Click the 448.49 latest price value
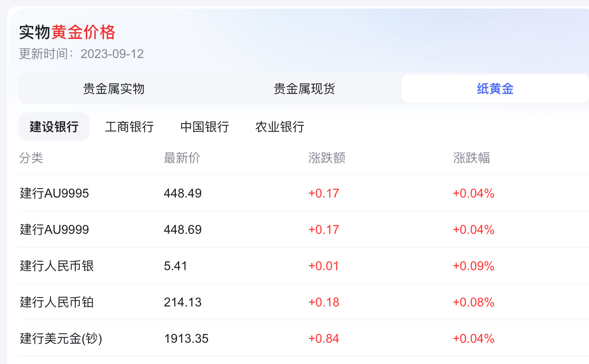Image resolution: width=589 pixels, height=364 pixels. click(x=182, y=193)
